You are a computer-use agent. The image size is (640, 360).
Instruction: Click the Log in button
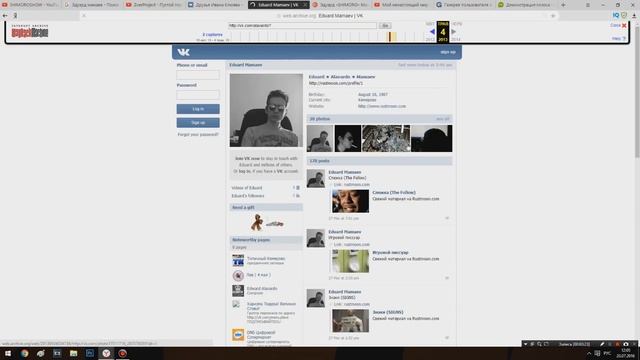(x=198, y=109)
